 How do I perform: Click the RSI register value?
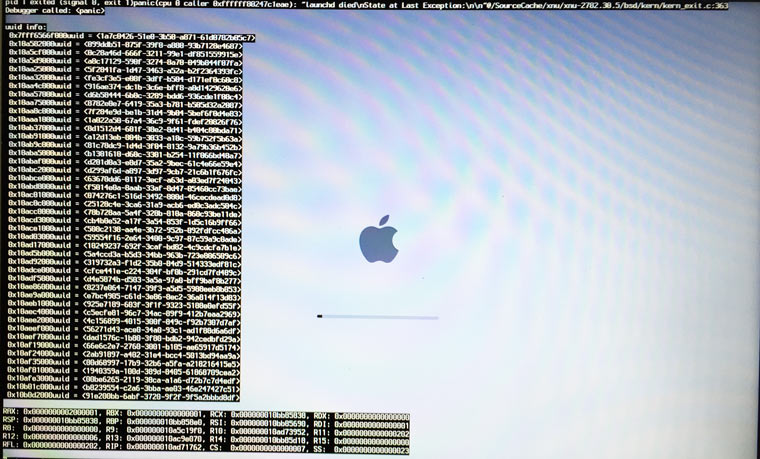pyautogui.click(x=268, y=424)
